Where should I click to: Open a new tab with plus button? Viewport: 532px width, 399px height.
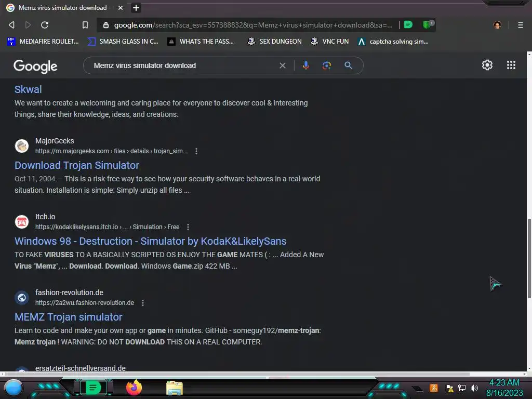point(136,7)
